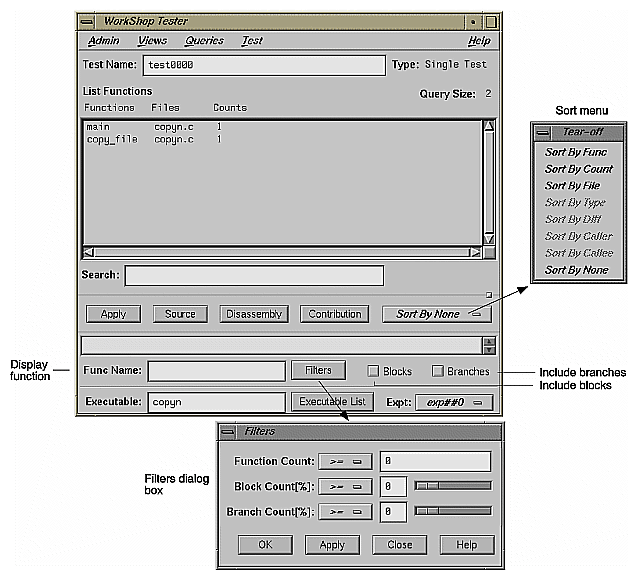Click the maximize button of WorkShop Tester

tap(491, 22)
